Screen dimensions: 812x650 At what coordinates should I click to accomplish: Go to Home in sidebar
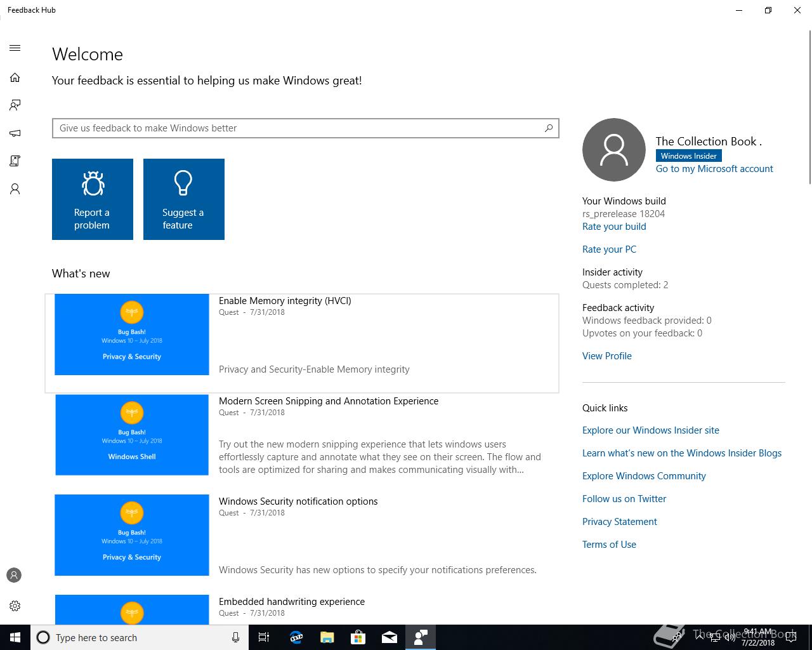(15, 77)
